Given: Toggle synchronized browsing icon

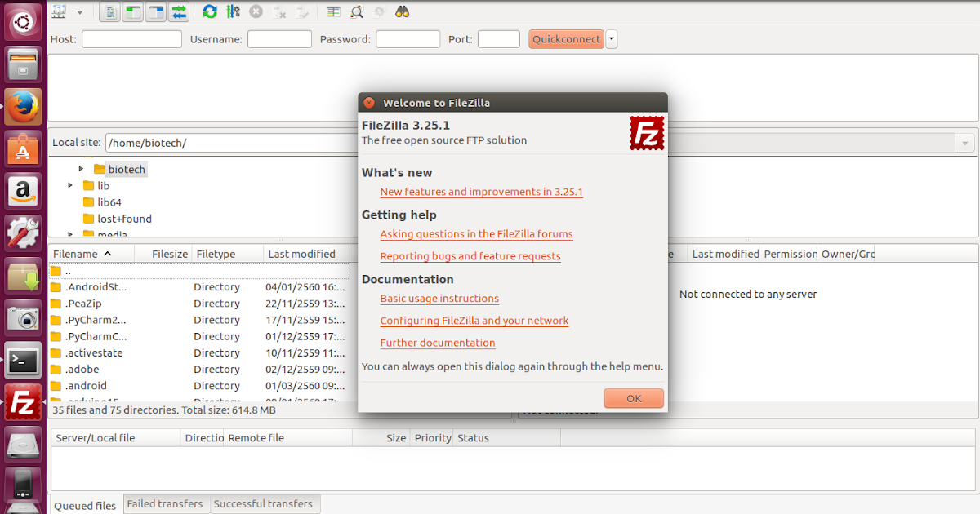Looking at the screenshot, I should point(379,11).
